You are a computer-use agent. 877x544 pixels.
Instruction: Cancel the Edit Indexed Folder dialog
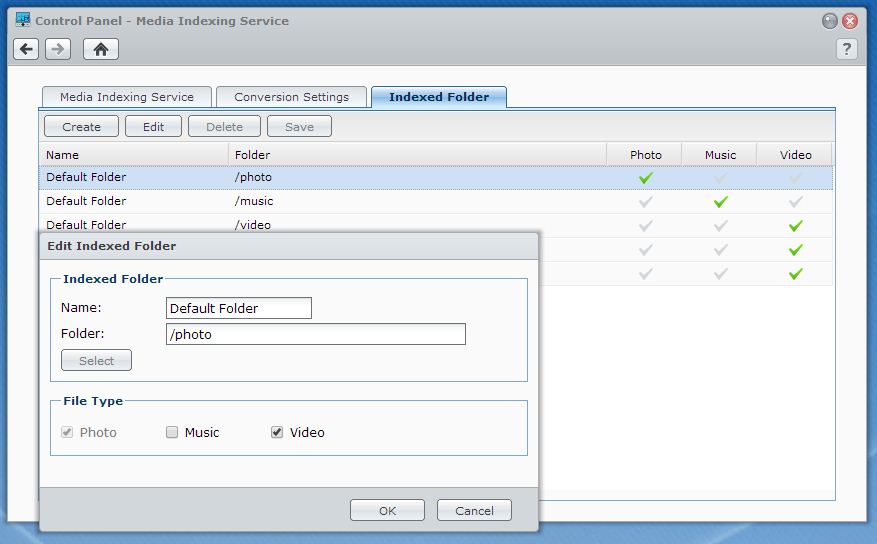coord(474,511)
